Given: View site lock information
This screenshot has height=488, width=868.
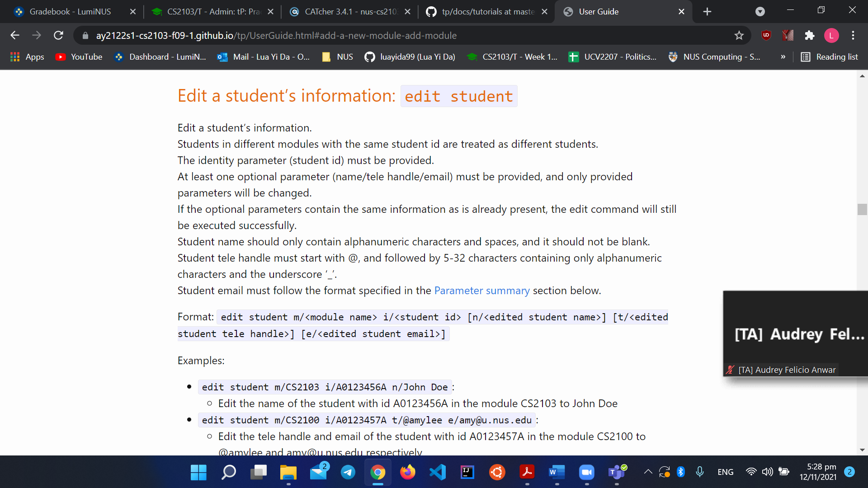Looking at the screenshot, I should coord(85,35).
